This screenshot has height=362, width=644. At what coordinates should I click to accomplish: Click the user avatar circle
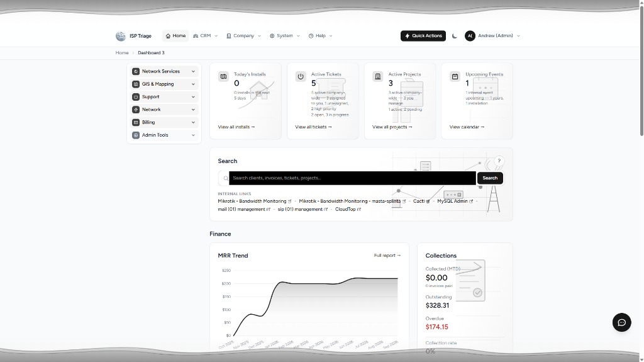(470, 36)
